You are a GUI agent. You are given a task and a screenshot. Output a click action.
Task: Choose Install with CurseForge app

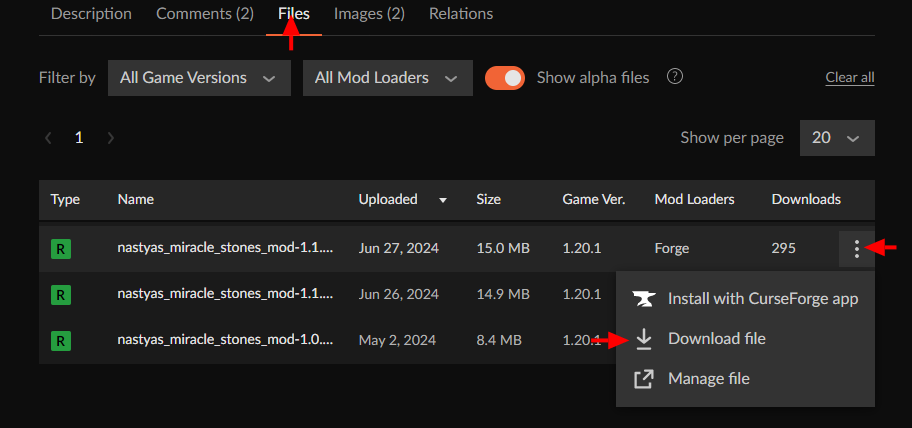pos(745,299)
